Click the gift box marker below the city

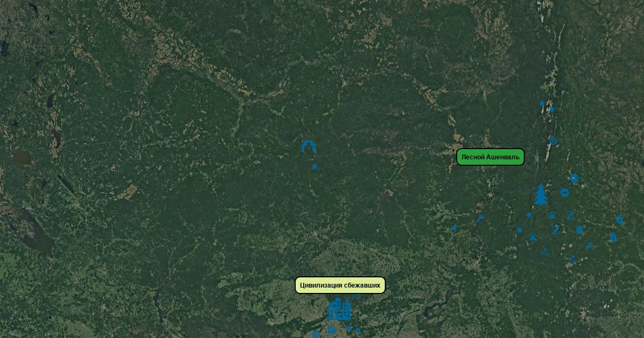332,329
